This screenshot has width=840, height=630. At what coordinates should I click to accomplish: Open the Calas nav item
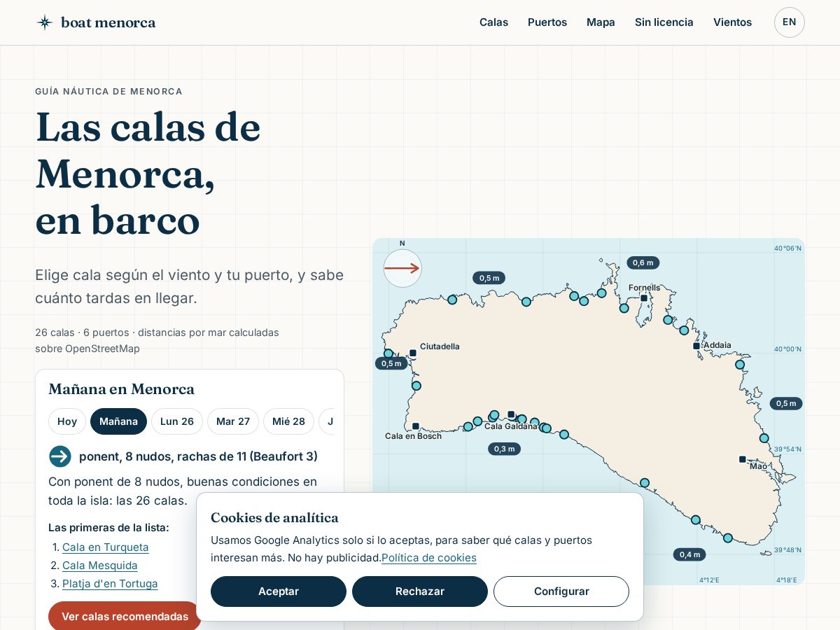494,22
